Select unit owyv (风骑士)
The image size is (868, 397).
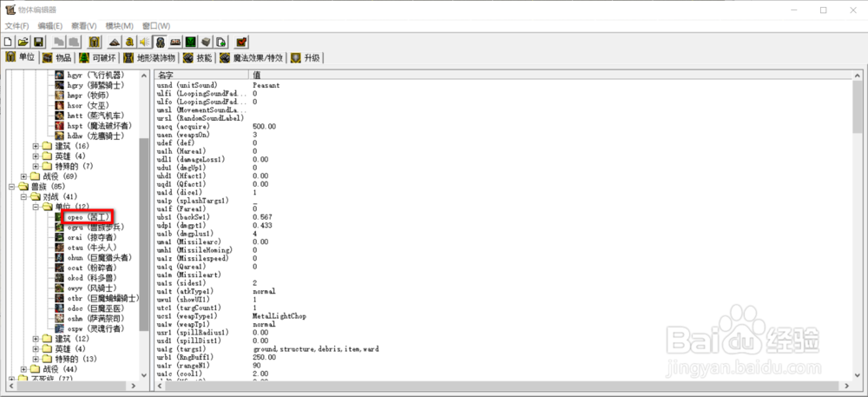click(91, 288)
